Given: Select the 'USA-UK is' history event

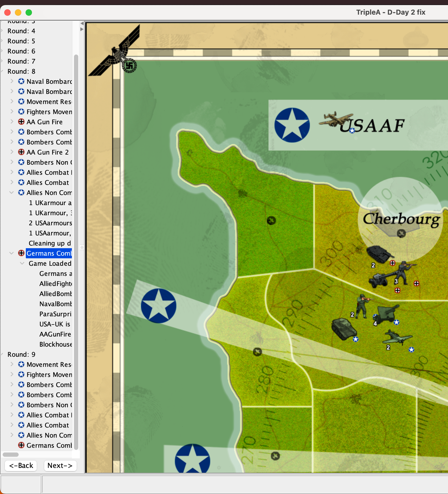Looking at the screenshot, I should pos(55,324).
